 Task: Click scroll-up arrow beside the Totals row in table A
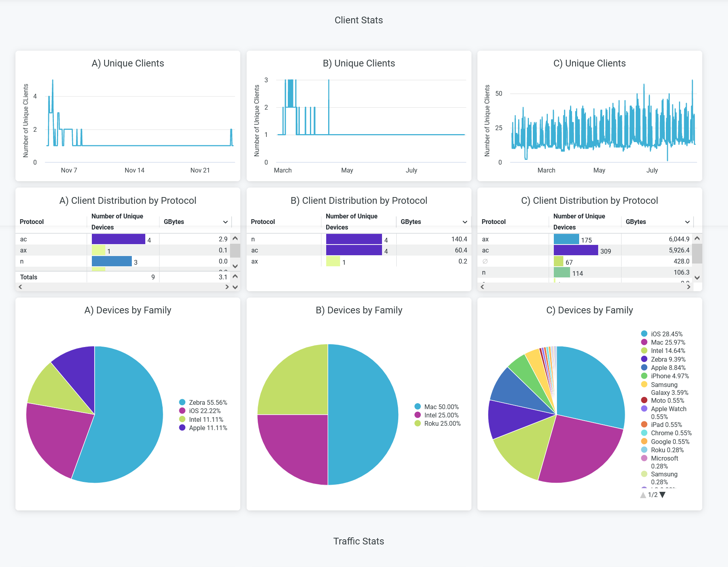coord(235,276)
